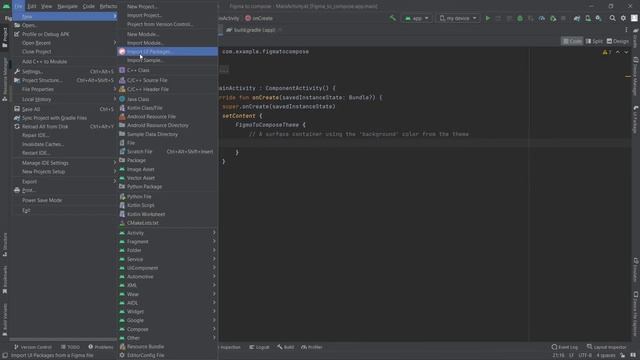Click the editor tab options kebab icon
This screenshot has width=640, height=360.
(626, 30)
